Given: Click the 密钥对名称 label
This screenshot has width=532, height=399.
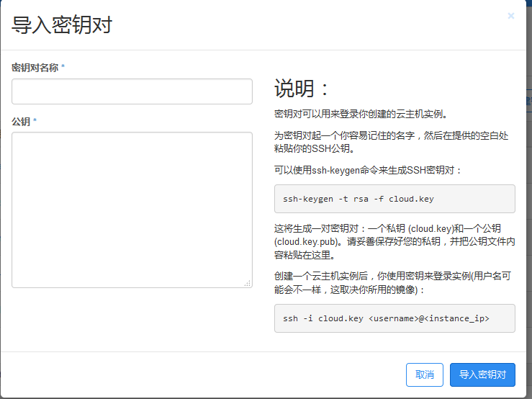Looking at the screenshot, I should (x=35, y=68).
